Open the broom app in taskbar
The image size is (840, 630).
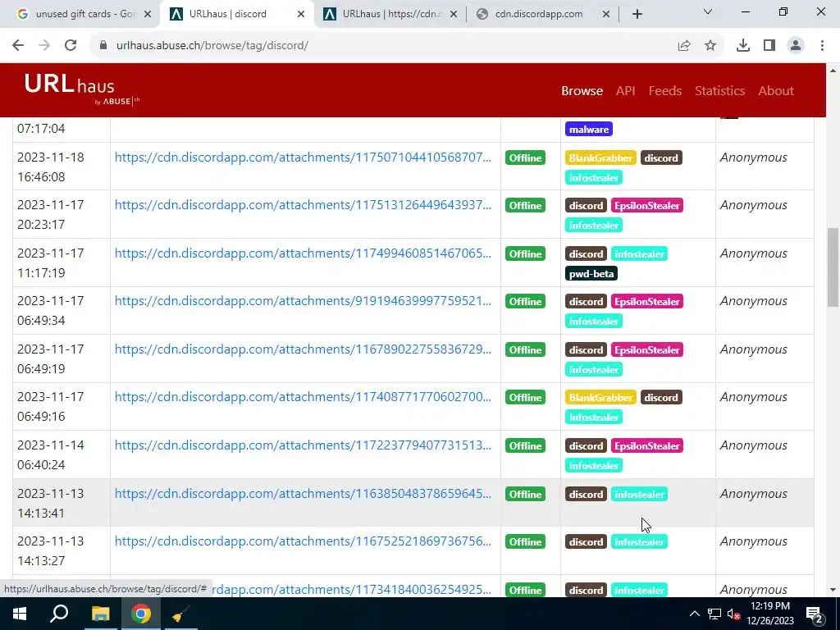coord(180,614)
